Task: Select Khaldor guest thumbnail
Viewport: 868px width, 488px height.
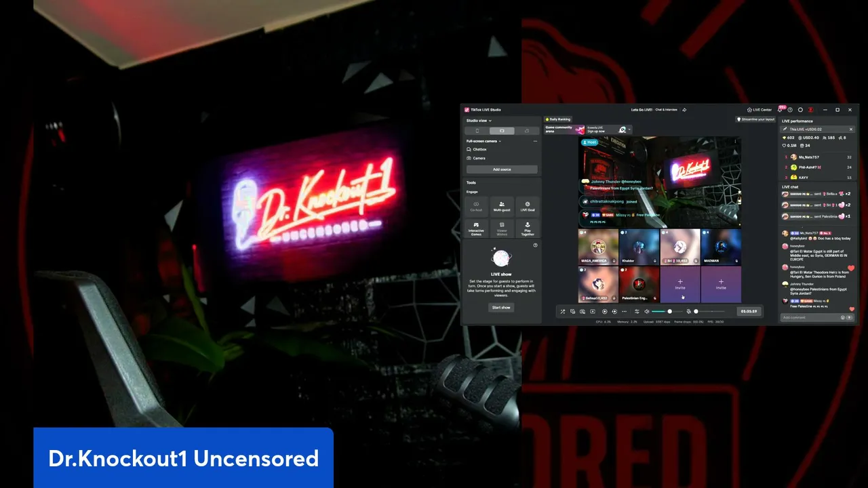Action: click(639, 247)
